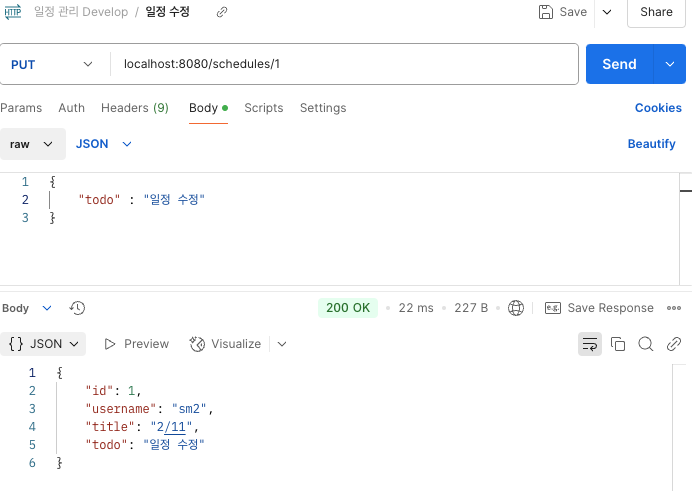692x491 pixels.
Task: Switch to the Params tab
Action: 21,108
